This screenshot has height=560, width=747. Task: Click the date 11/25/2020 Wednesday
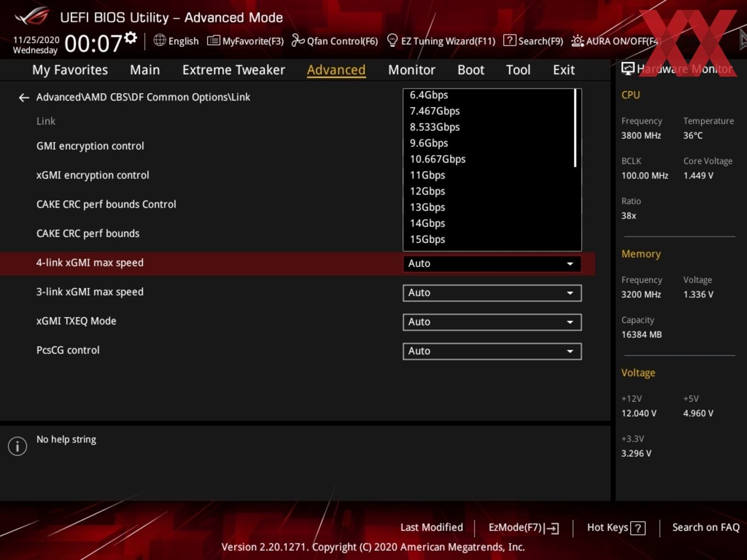(x=36, y=45)
